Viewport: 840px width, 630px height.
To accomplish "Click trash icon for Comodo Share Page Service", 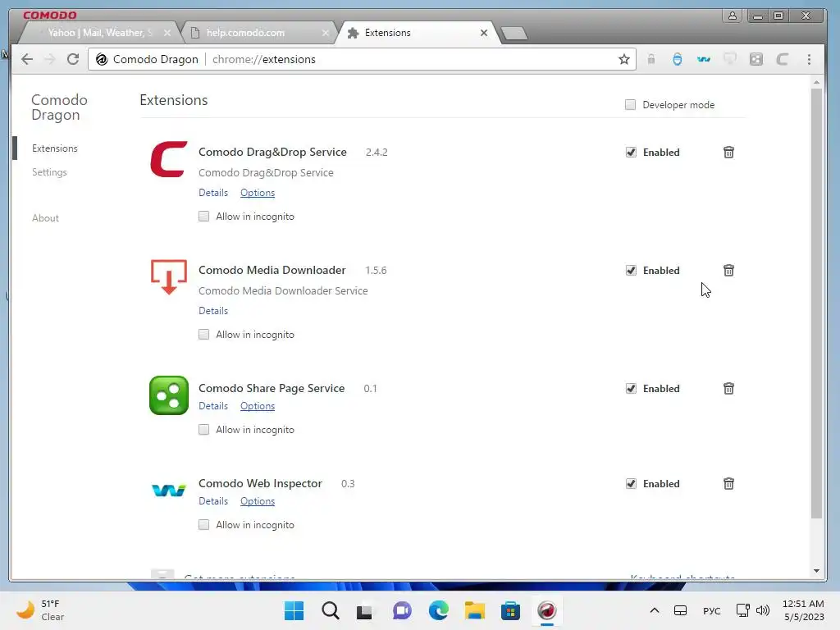I will 728,388.
